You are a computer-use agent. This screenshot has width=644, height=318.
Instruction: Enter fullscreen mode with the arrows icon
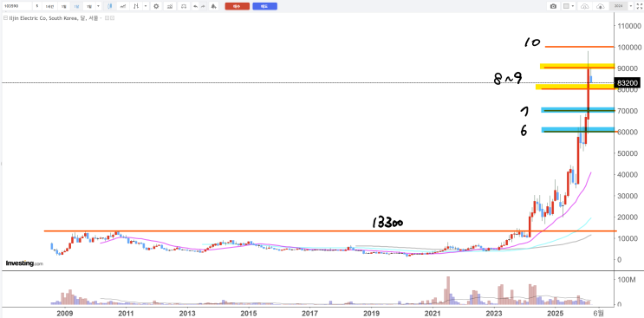(639, 6)
